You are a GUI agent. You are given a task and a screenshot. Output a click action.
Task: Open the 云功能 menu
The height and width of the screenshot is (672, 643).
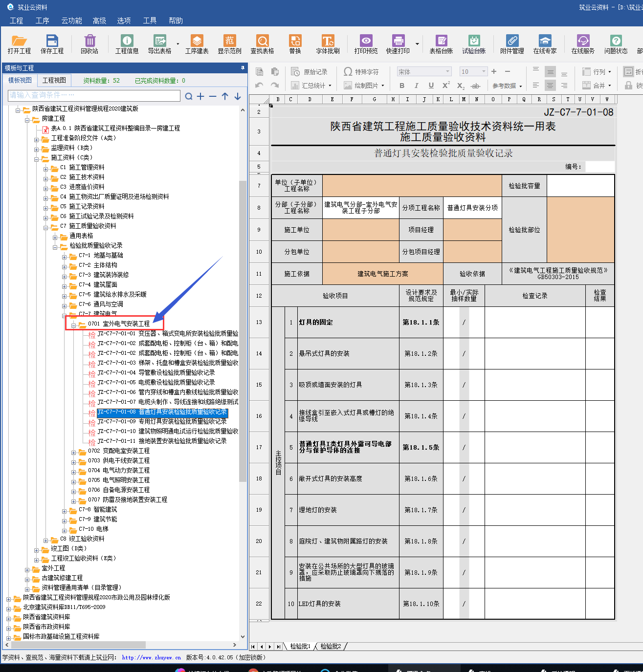pos(71,21)
